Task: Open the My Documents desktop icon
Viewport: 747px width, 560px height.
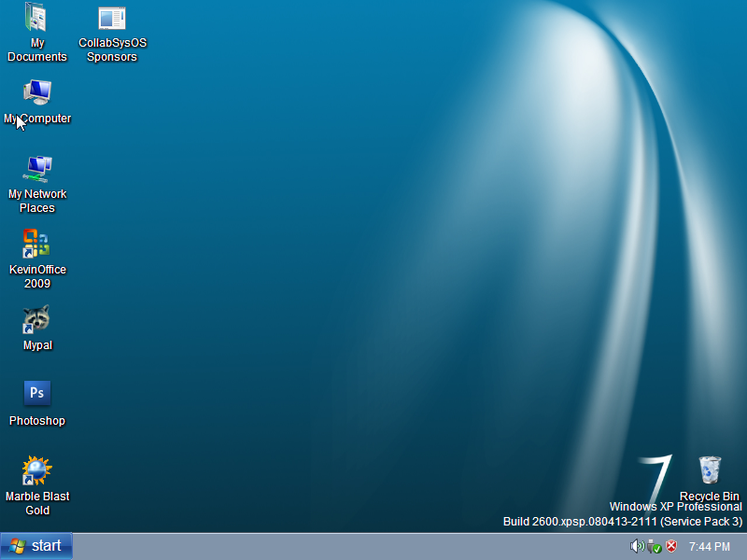Action: click(36, 19)
